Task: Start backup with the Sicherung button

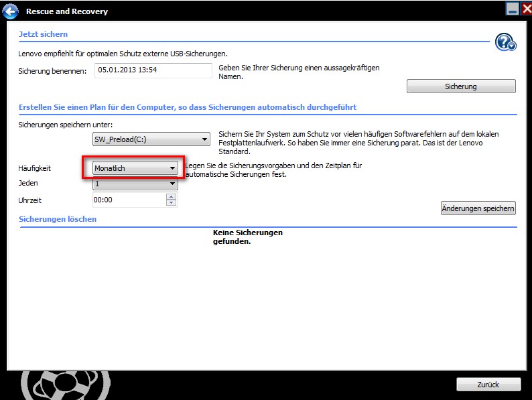Action: pyautogui.click(x=461, y=86)
